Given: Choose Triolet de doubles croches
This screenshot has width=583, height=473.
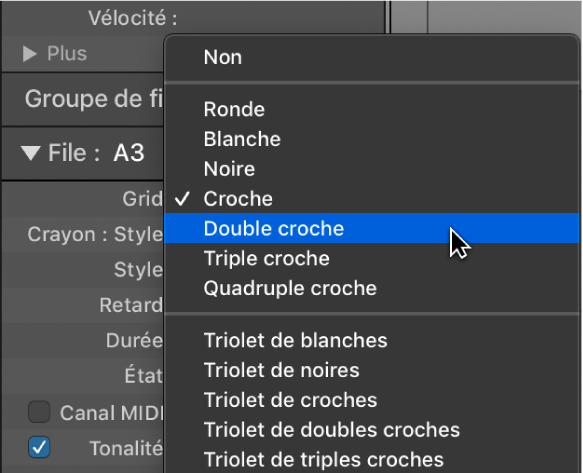Looking at the screenshot, I should [372, 430].
